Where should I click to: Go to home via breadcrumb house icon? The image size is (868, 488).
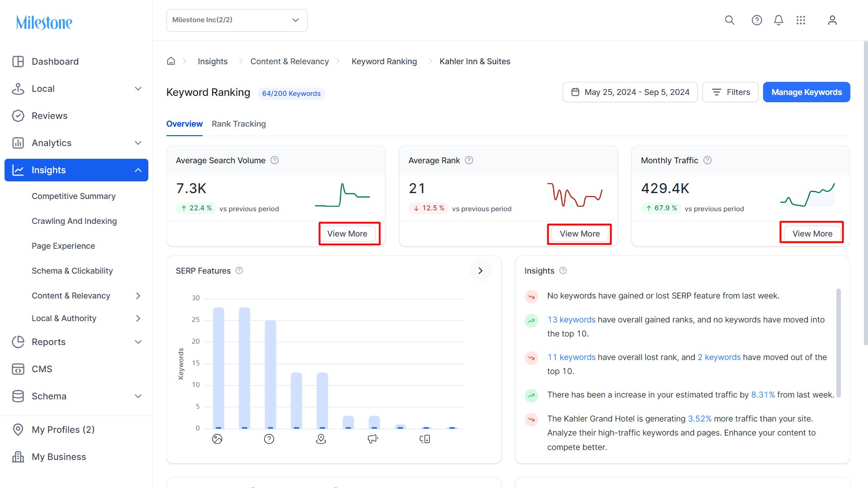click(171, 61)
